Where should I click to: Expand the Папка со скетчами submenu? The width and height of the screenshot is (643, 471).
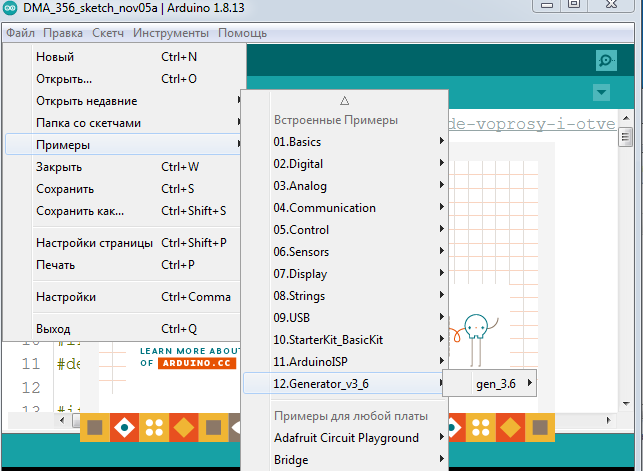(x=88, y=123)
